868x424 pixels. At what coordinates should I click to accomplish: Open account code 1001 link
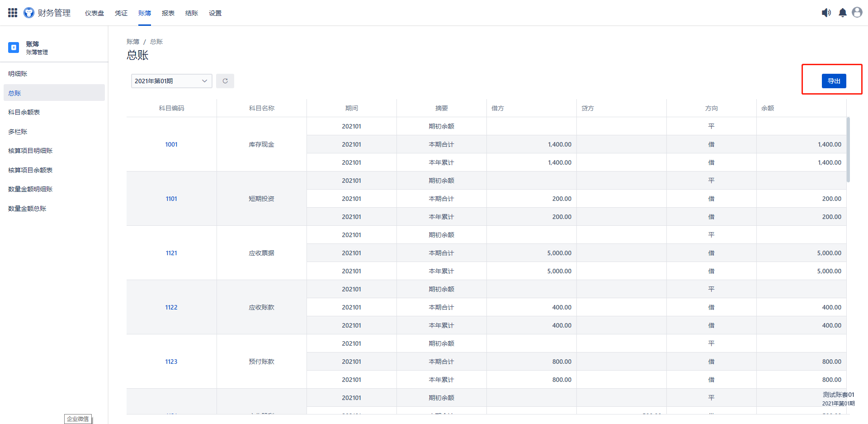(x=171, y=144)
